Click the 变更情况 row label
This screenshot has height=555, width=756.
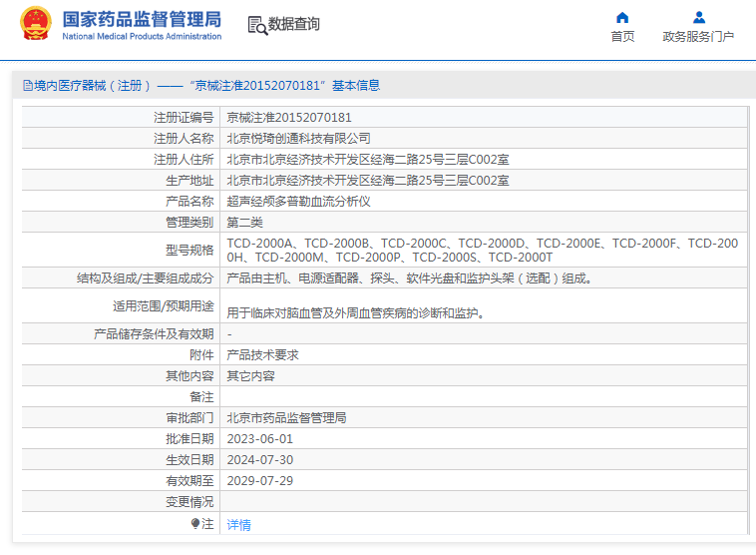click(189, 502)
